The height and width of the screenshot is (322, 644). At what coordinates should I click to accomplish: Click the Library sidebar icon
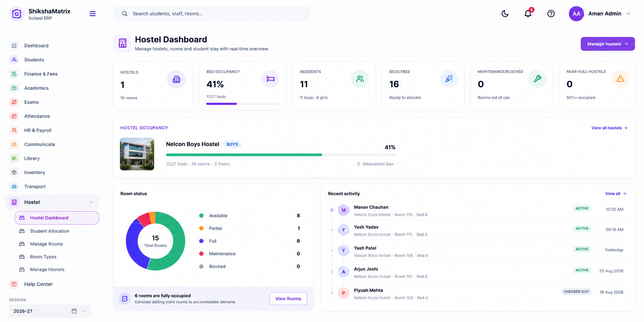pos(14,159)
